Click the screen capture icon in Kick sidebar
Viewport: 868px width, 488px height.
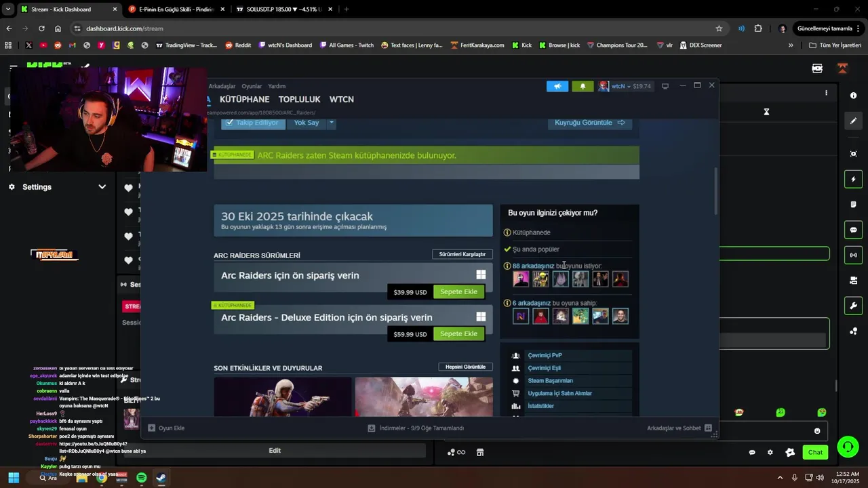click(x=853, y=154)
